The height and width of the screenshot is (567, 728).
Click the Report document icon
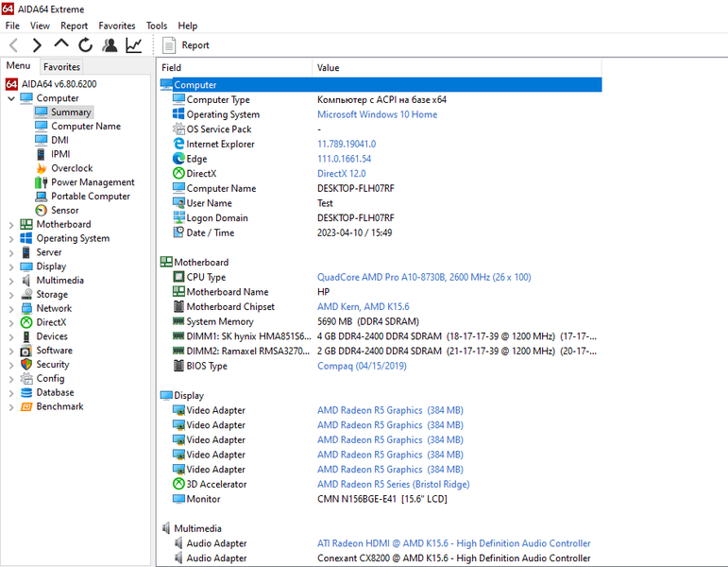tap(168, 45)
